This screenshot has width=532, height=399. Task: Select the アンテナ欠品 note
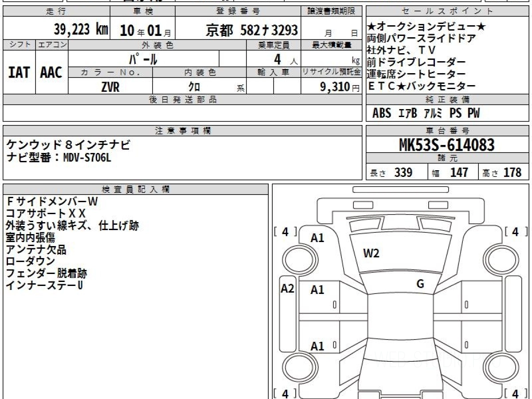click(x=36, y=250)
